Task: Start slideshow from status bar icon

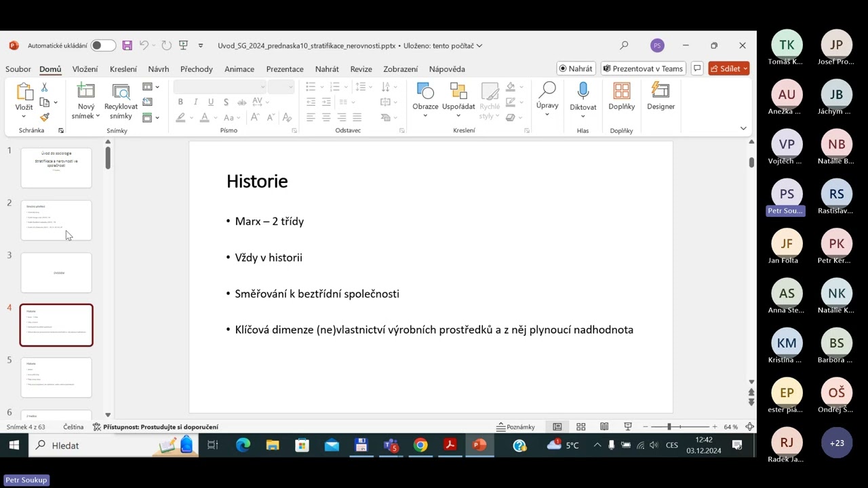Action: pos(628,427)
